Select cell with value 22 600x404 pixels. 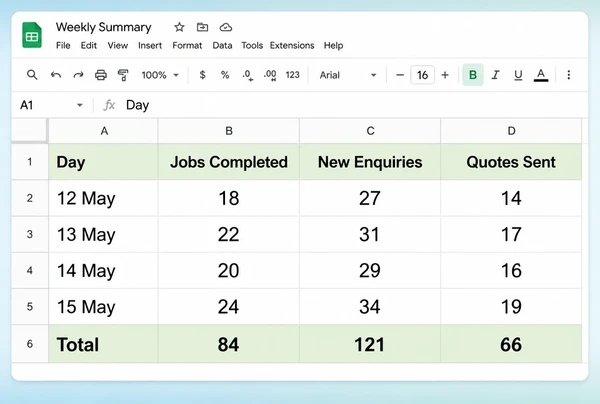(229, 234)
